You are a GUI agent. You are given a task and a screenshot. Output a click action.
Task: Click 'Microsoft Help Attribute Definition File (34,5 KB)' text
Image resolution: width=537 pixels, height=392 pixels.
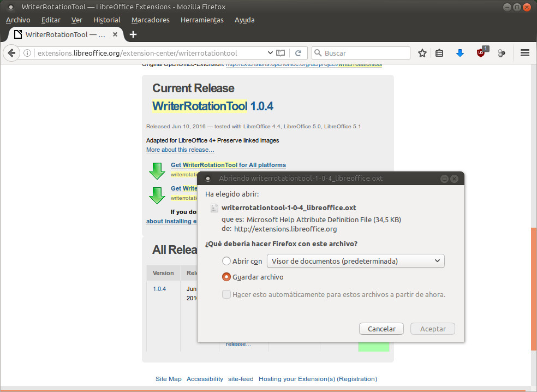point(324,219)
